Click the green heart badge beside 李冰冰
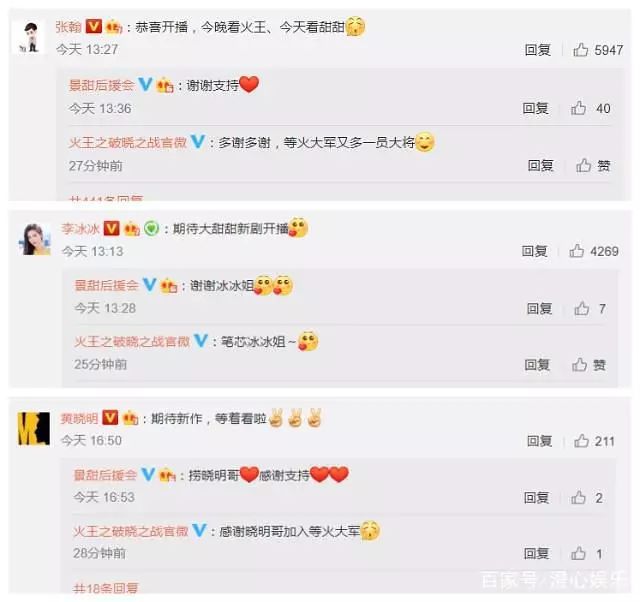Image resolution: width=640 pixels, height=602 pixels. [151, 228]
